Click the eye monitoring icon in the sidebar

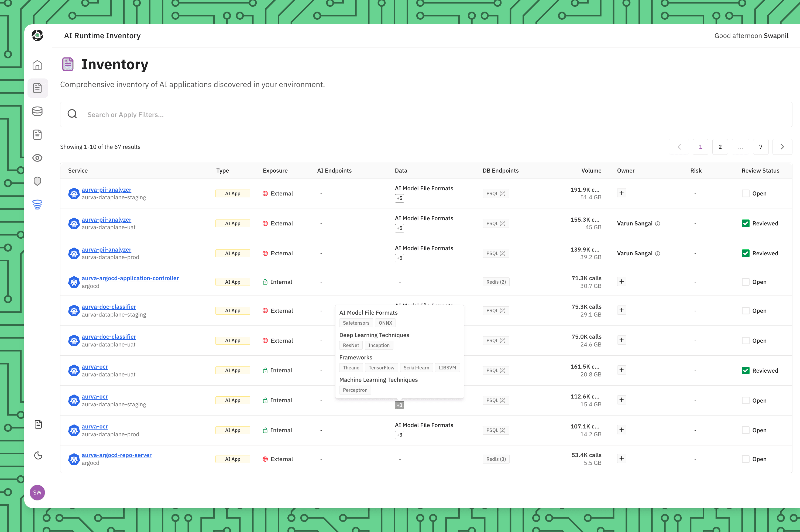tap(37, 158)
